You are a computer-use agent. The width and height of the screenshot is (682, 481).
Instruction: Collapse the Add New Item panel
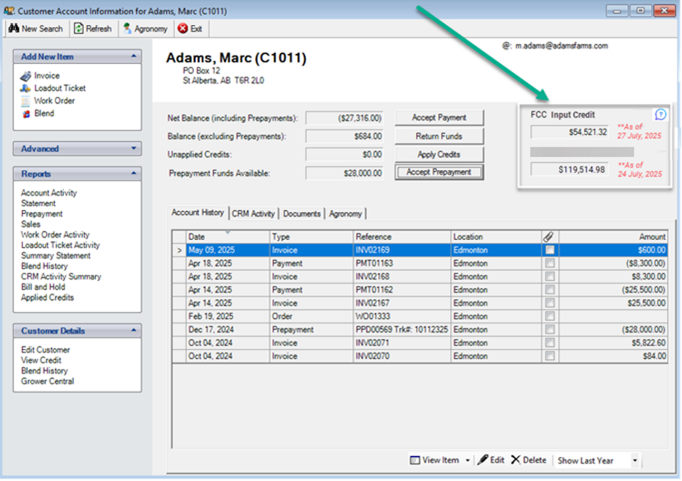134,57
